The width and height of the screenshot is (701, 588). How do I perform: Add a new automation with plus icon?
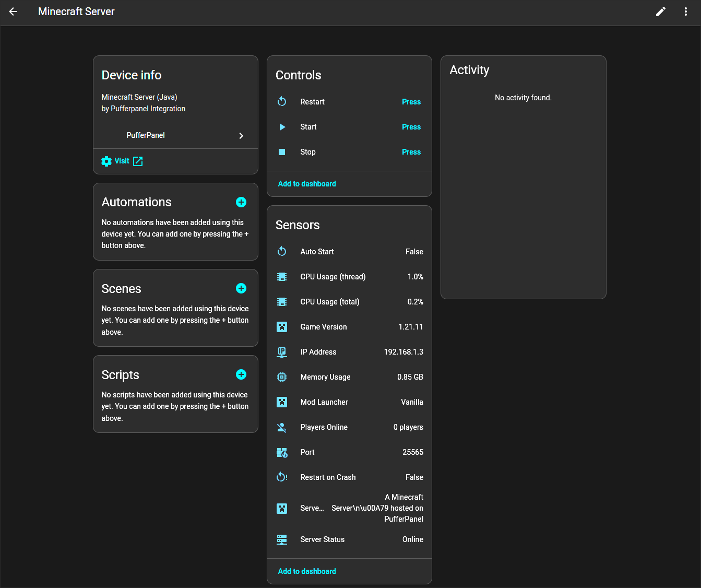(x=241, y=202)
